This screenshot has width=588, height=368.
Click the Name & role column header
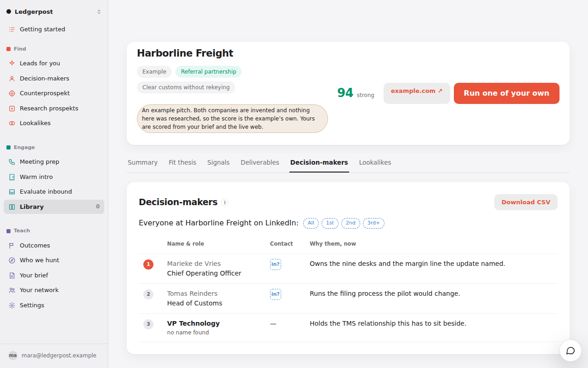coord(186,244)
